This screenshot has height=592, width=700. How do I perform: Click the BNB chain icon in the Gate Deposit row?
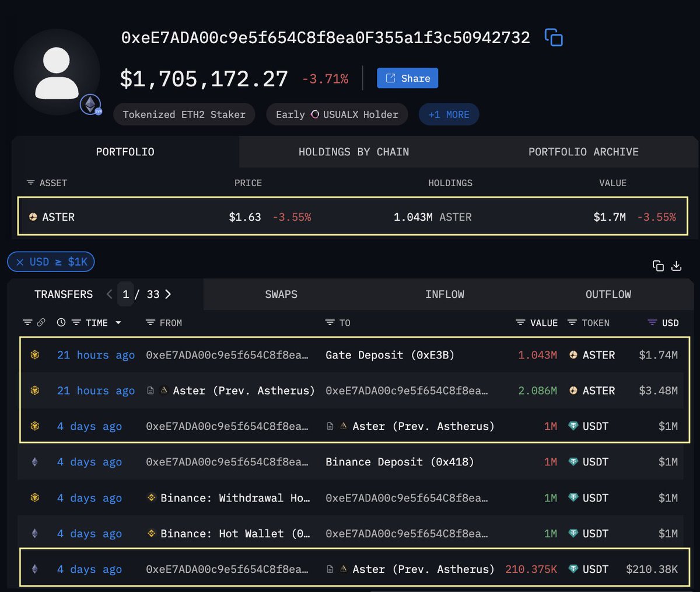35,355
